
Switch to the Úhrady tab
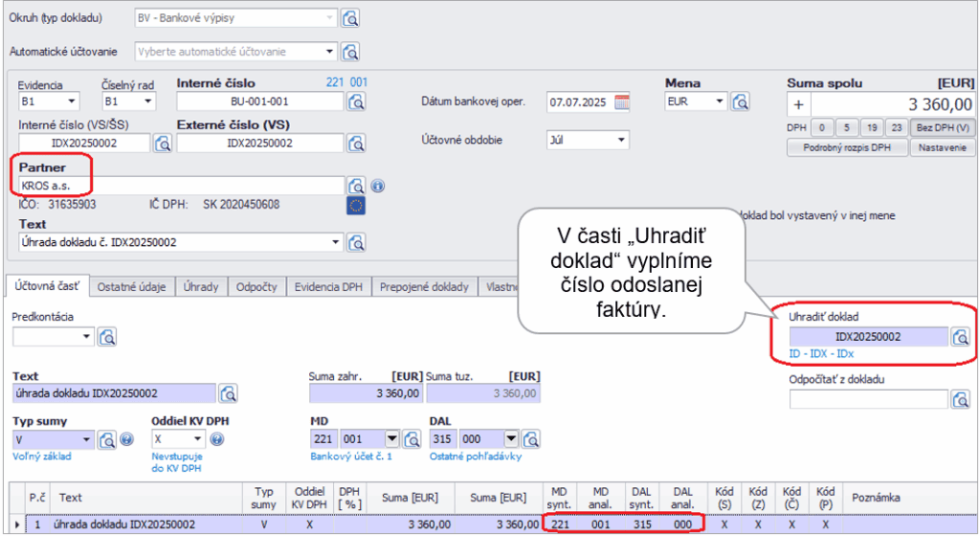coord(201,286)
